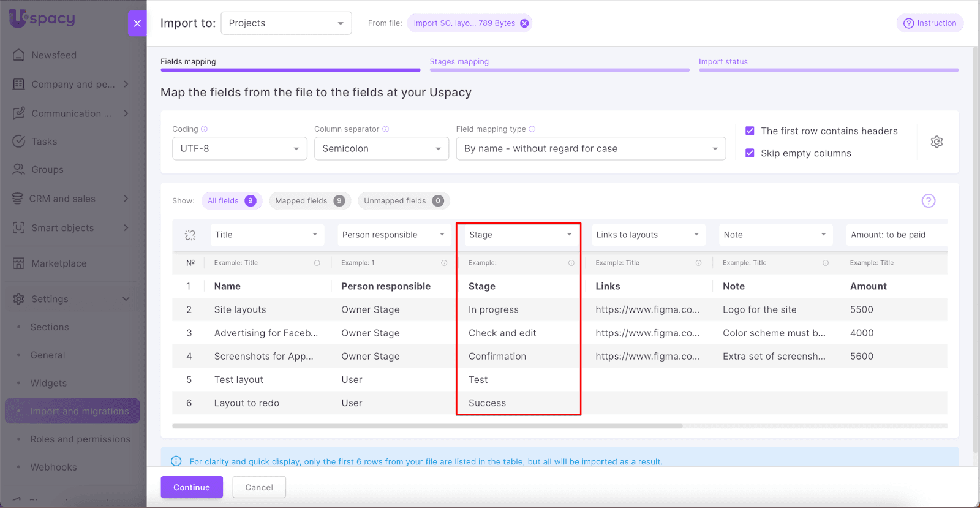Show only Unmapped fields
Image resolution: width=980 pixels, height=508 pixels.
403,201
